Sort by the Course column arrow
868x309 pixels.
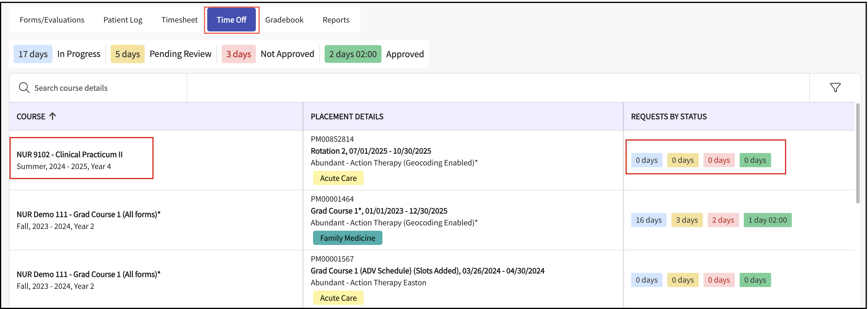pos(52,116)
